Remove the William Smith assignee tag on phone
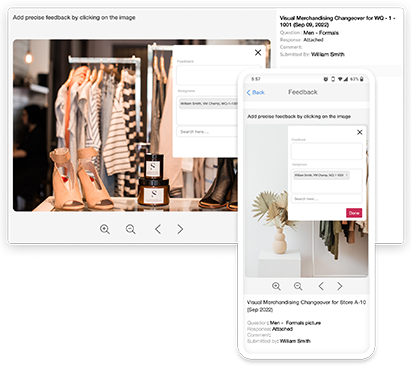 tap(346, 175)
